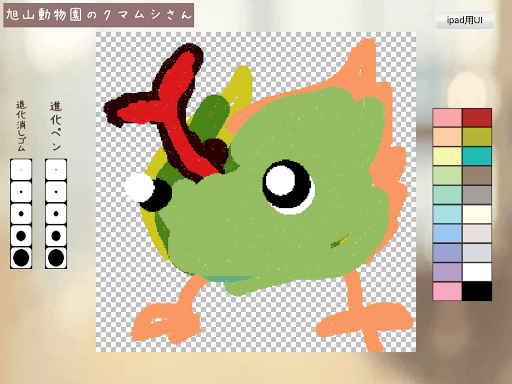This screenshot has width=512, height=384.
Task: Select the smallest pen brush size
Action: (x=56, y=170)
